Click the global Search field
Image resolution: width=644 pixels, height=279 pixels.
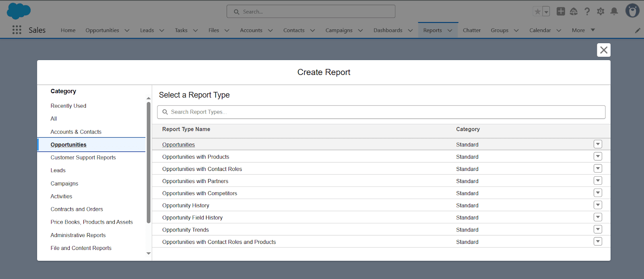311,12
